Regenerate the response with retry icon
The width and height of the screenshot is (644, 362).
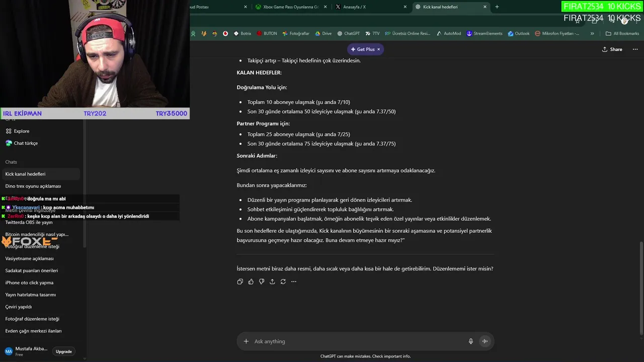[283, 282]
